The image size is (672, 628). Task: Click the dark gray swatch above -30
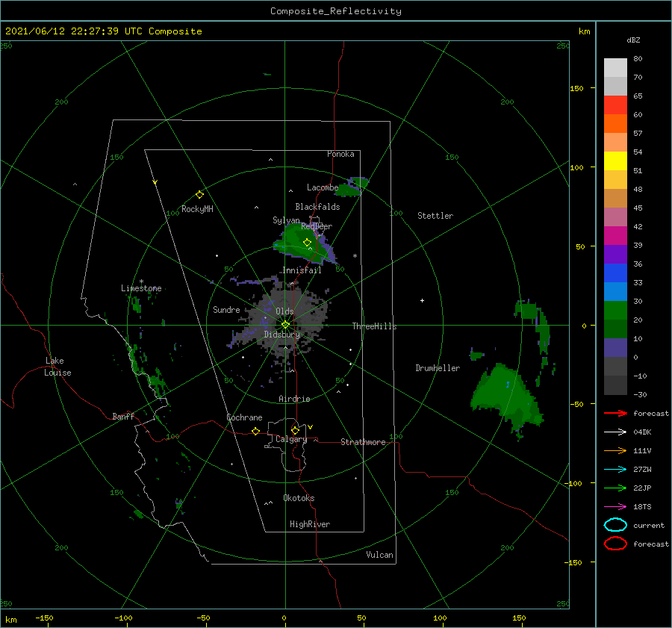pyautogui.click(x=615, y=385)
